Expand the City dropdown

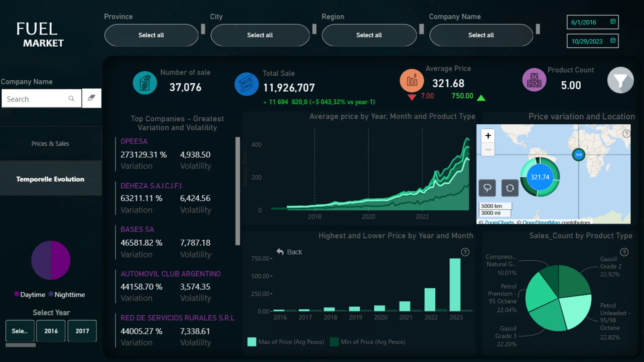[x=260, y=35]
